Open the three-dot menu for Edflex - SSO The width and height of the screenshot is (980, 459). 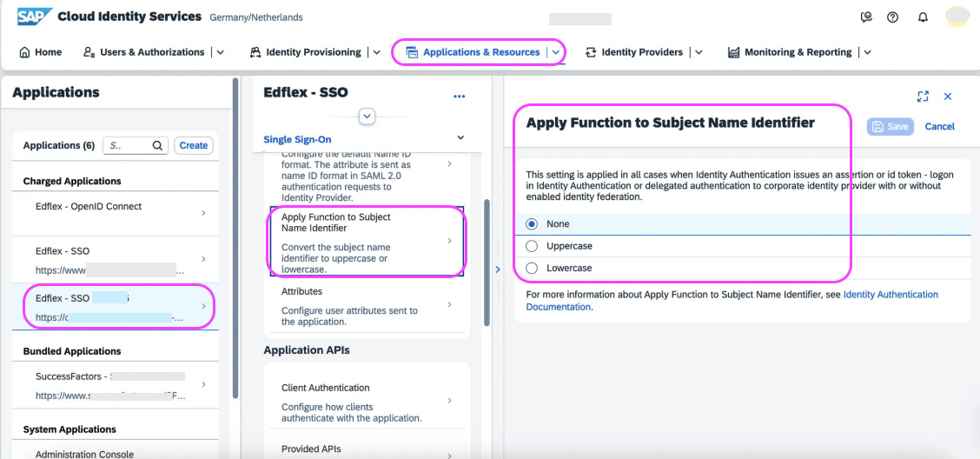click(460, 96)
